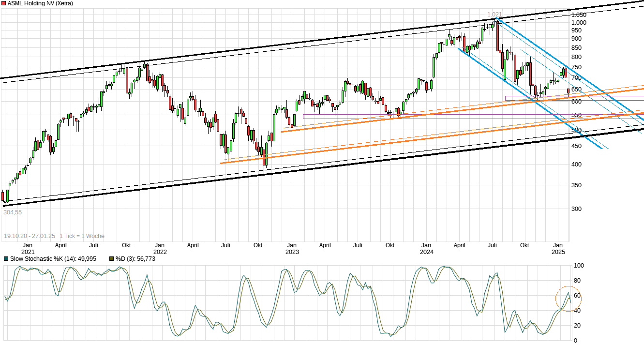This screenshot has width=644, height=345.
Task: Click the 300 price axis value
Action: point(577,209)
